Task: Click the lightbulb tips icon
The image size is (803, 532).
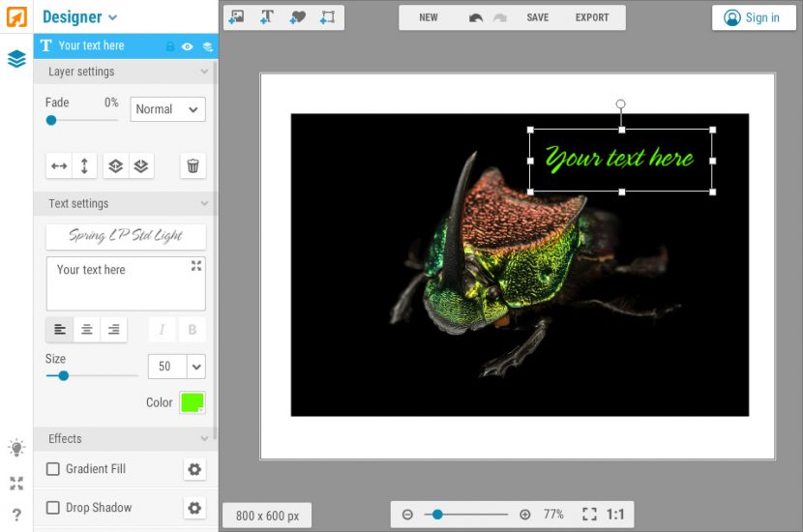Action: 16,448
